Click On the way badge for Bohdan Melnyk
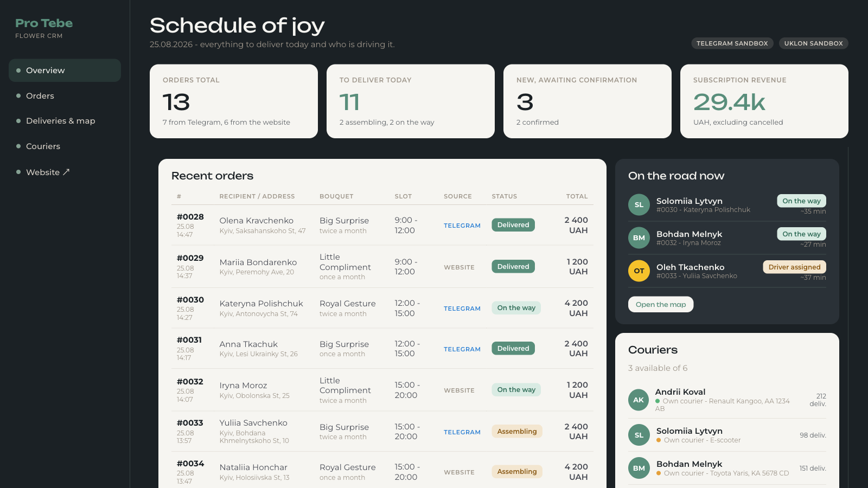 [801, 234]
